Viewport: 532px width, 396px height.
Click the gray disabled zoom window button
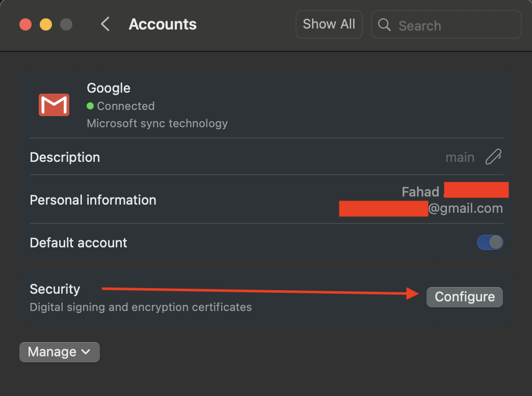pyautogui.click(x=66, y=24)
